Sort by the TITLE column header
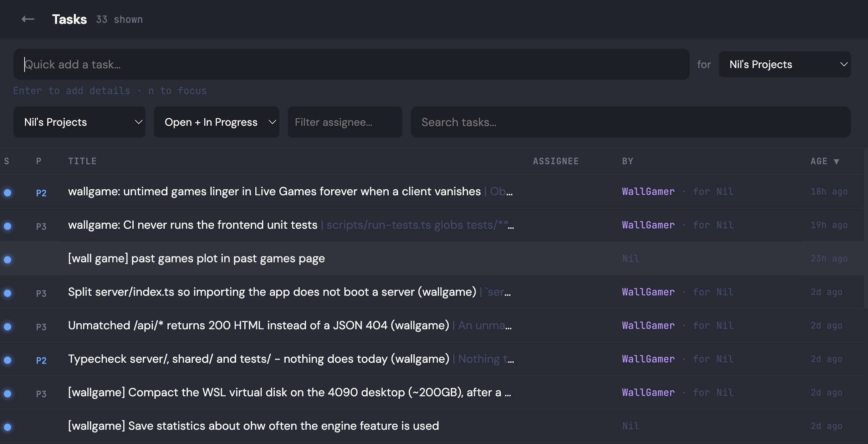Image resolution: width=868 pixels, height=444 pixels. (82, 161)
